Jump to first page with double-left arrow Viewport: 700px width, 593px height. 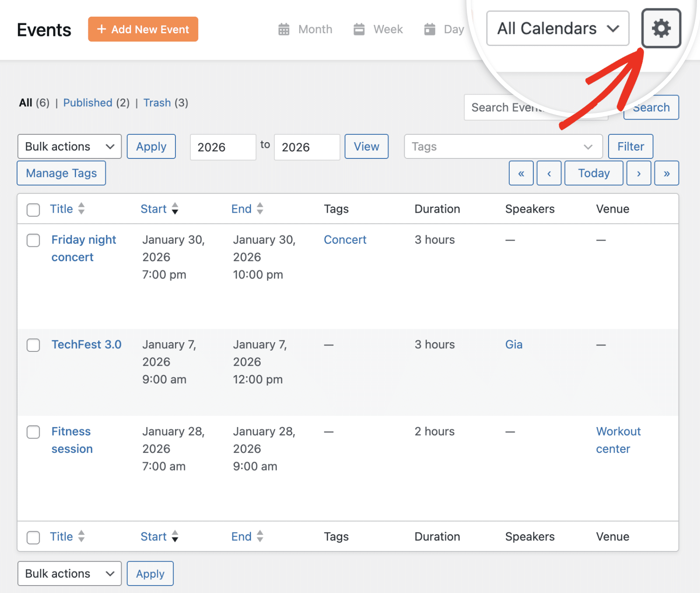(521, 173)
